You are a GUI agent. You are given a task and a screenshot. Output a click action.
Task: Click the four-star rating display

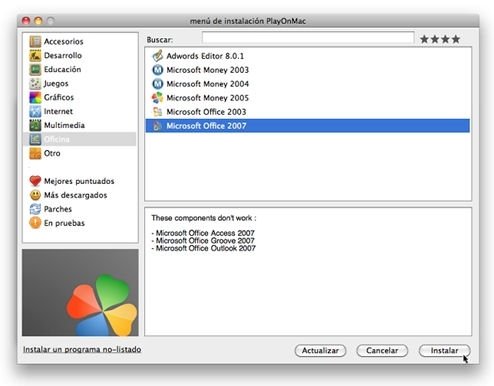click(440, 39)
